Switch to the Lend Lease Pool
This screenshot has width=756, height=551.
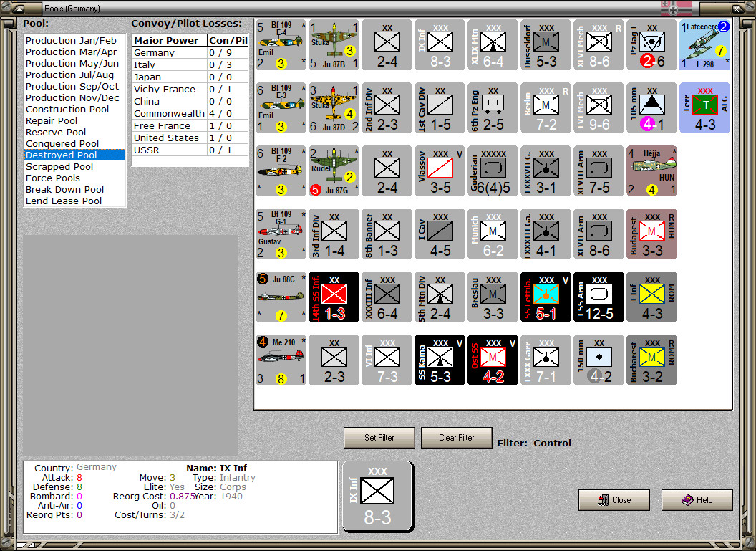[x=74, y=201]
